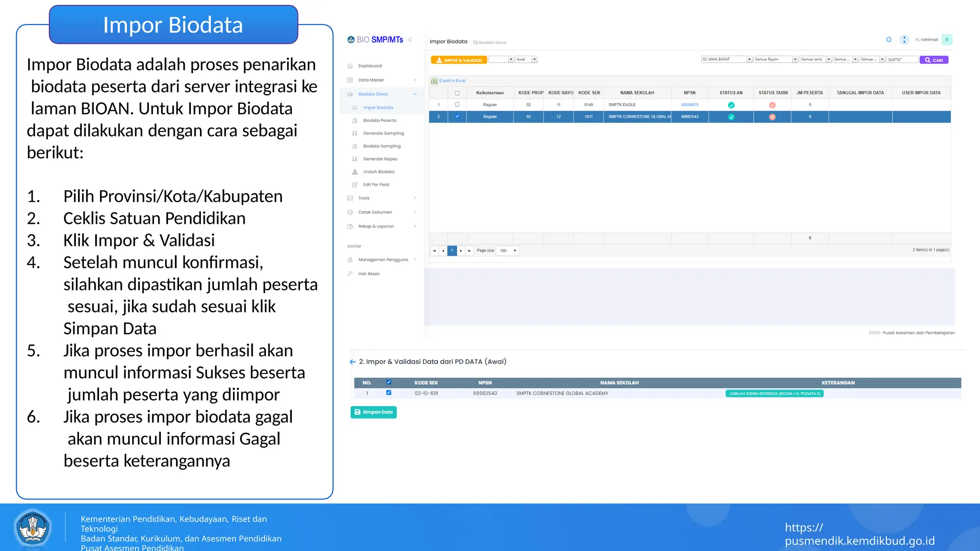Click the SMPTK search text field

pyautogui.click(x=901, y=60)
